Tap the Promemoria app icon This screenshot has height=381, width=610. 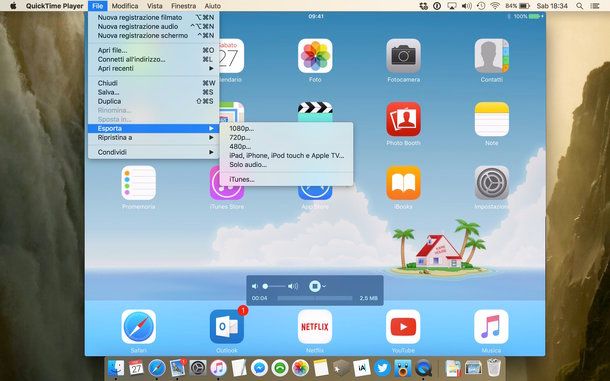[138, 183]
